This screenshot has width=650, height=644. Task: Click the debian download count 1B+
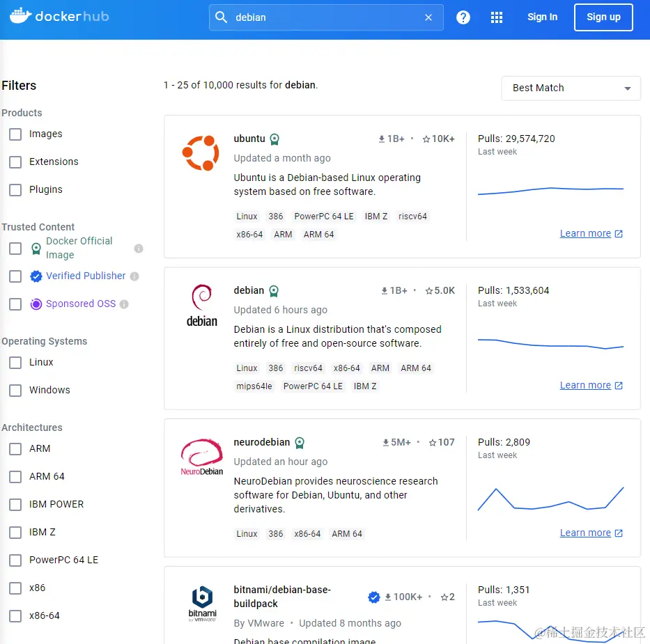(x=394, y=291)
